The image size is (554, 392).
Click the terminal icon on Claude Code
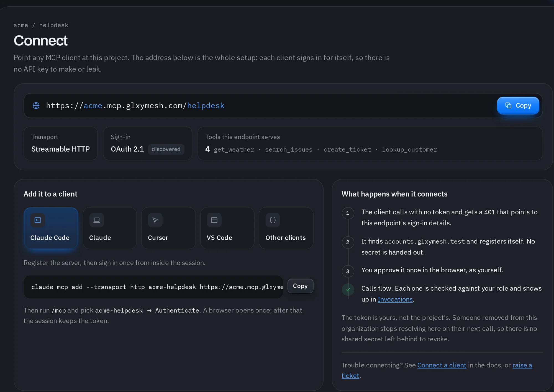coord(38,220)
